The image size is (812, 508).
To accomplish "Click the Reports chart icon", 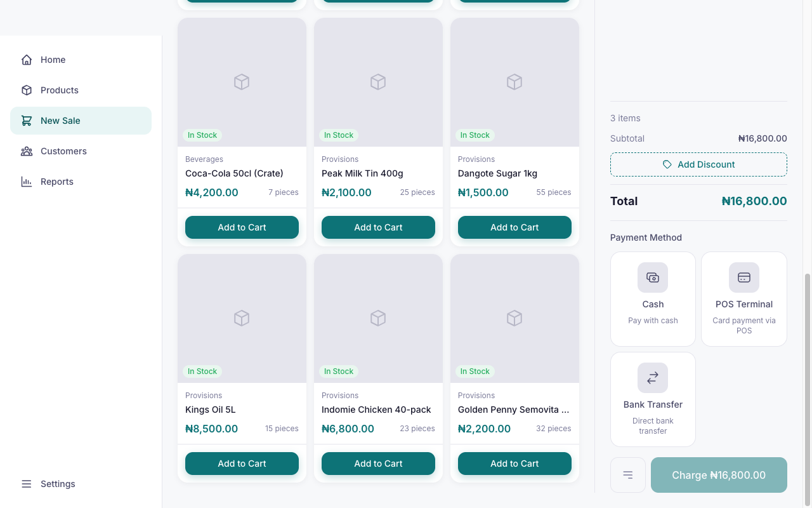I will (x=27, y=182).
